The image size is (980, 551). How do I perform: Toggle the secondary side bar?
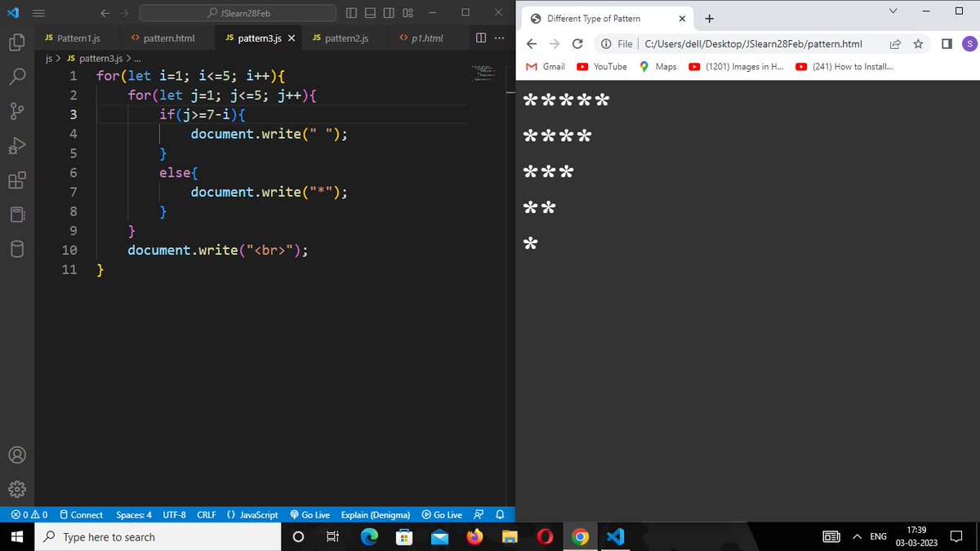(x=389, y=13)
